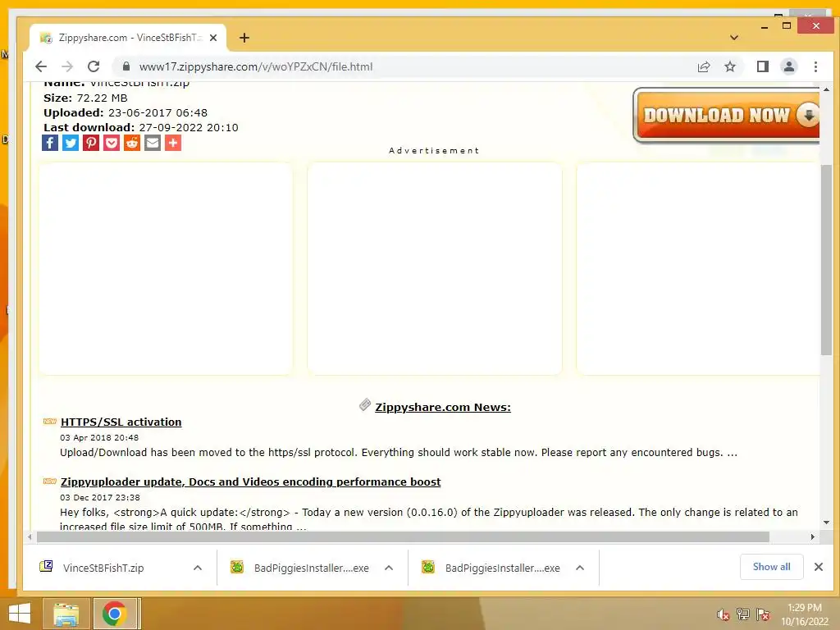The width and height of the screenshot is (840, 630).
Task: Open Windows Start button
Action: click(20, 614)
